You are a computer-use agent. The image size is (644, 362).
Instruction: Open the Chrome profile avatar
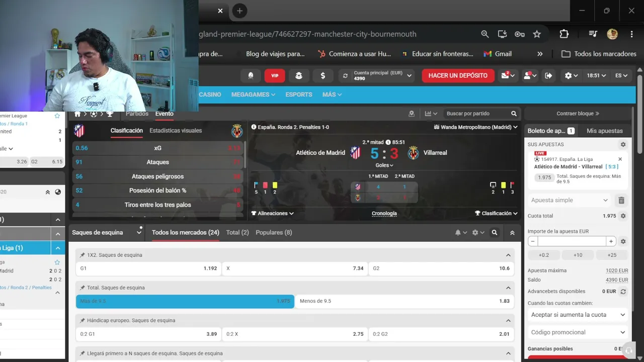coord(612,34)
